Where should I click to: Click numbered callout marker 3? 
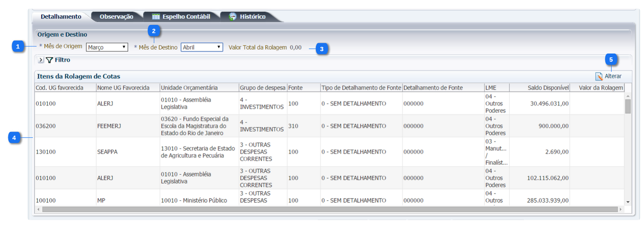coord(321,49)
